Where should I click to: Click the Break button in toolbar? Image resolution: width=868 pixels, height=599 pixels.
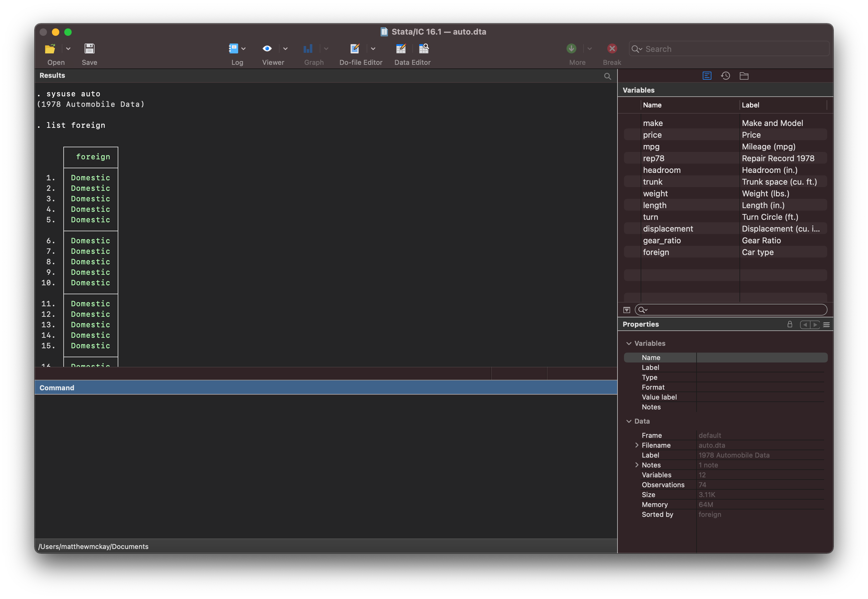611,49
